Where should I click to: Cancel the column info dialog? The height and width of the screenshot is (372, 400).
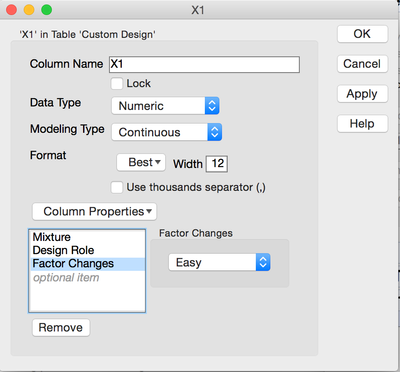pos(362,64)
